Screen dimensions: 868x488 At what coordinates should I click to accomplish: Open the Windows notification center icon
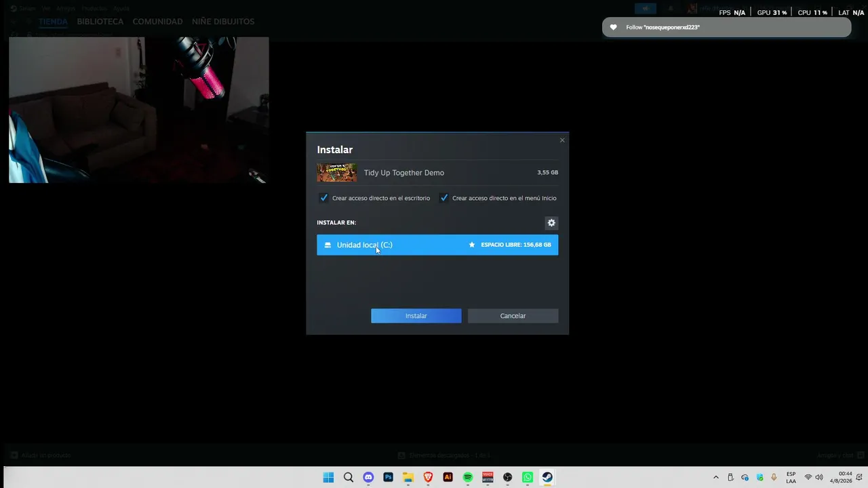860,477
